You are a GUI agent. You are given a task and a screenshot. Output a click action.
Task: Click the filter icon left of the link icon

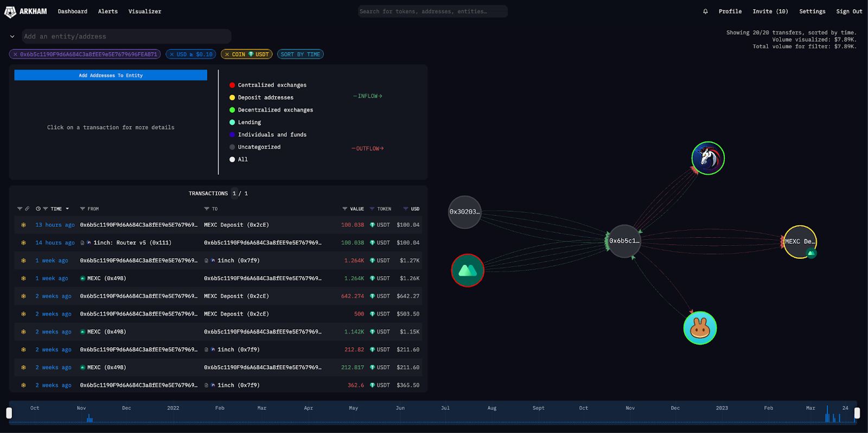click(x=20, y=209)
